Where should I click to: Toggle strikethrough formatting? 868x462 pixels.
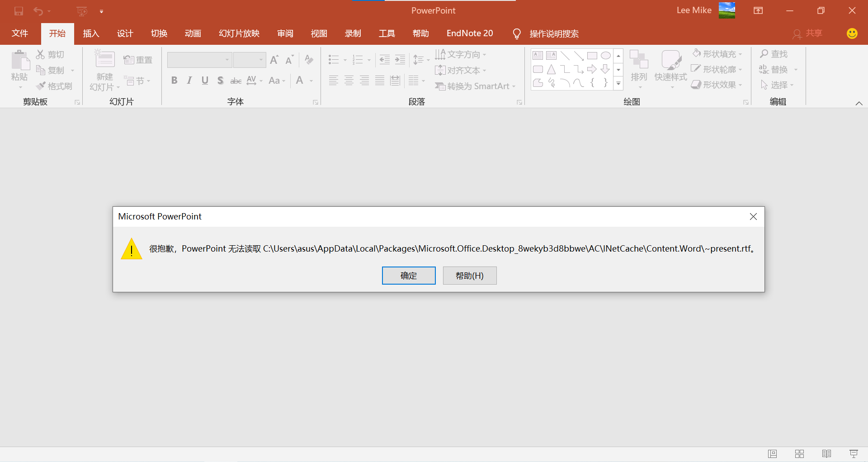coord(236,81)
